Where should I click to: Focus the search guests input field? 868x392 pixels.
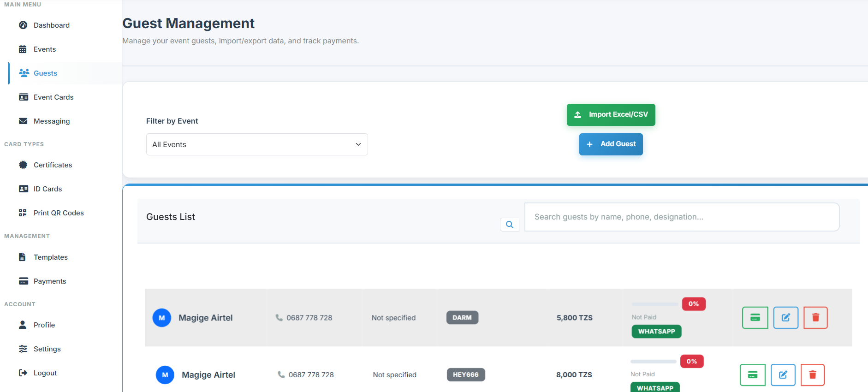pyautogui.click(x=682, y=217)
